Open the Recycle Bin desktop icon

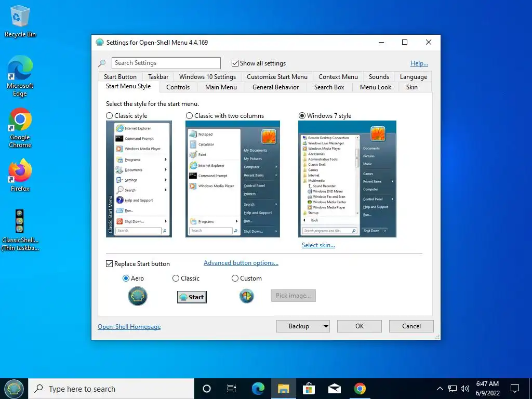click(x=20, y=21)
